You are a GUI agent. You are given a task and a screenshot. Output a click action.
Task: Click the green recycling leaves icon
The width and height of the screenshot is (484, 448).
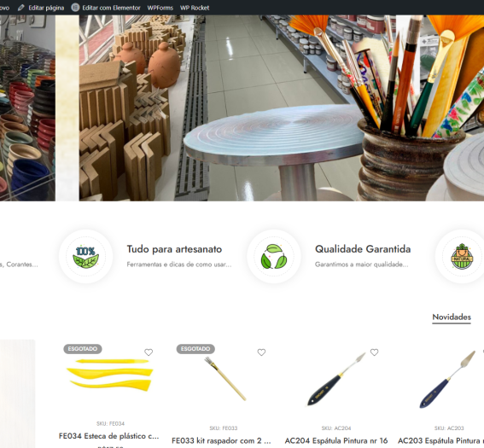274,256
